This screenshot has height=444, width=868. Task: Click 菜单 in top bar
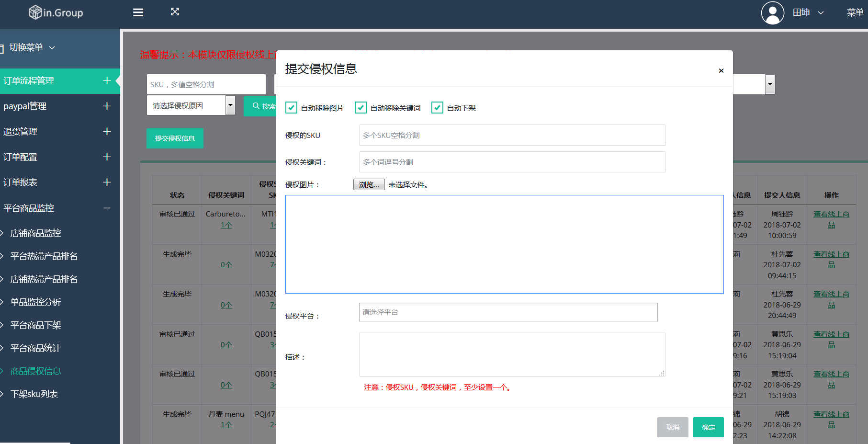click(855, 12)
